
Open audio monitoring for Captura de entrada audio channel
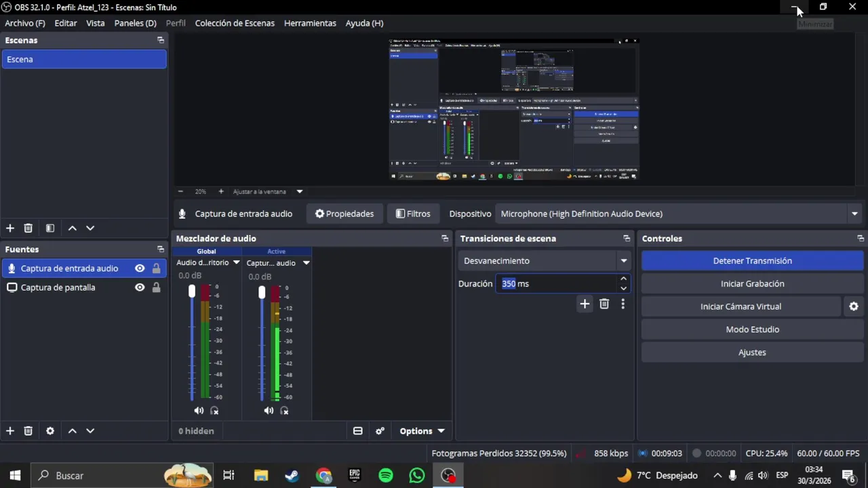[284, 411]
